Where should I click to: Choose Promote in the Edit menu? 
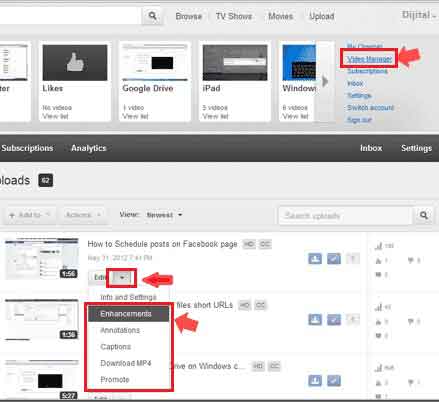(128, 379)
